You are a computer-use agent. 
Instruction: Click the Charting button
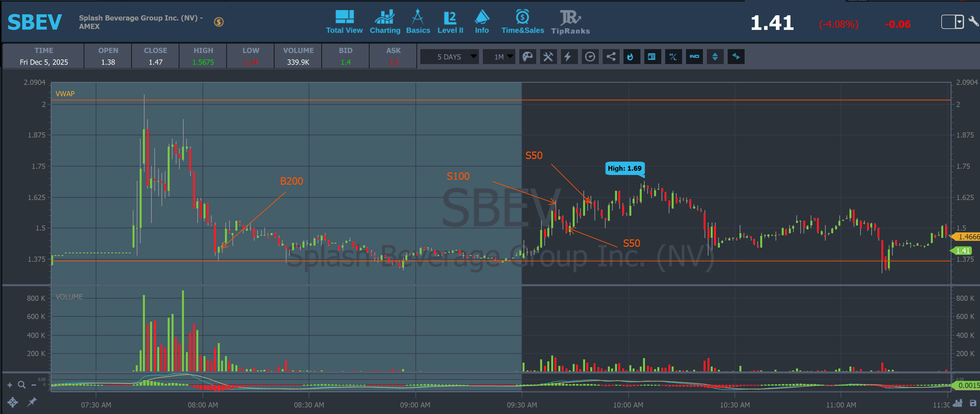385,22
